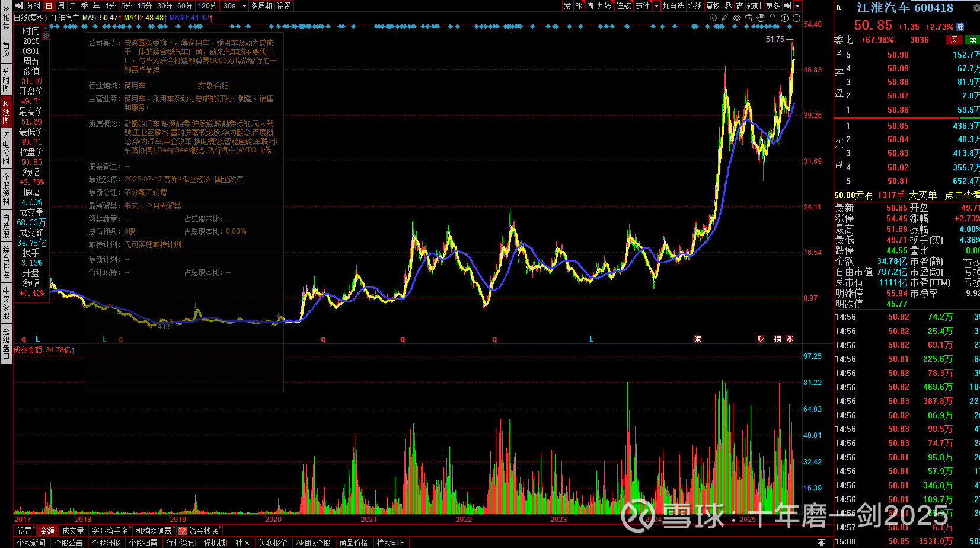Click the 财 event marker on chart
This screenshot has height=548, width=980.
[761, 339]
